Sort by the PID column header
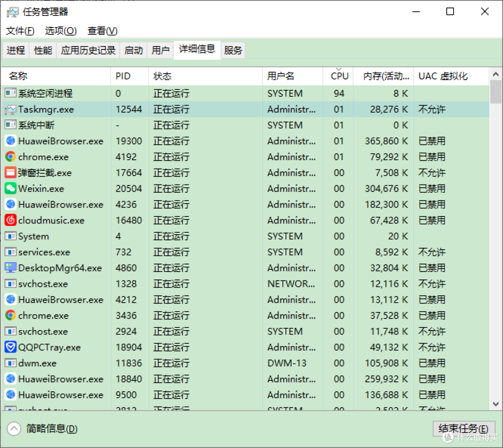Image resolution: width=503 pixels, height=448 pixels. (129, 76)
